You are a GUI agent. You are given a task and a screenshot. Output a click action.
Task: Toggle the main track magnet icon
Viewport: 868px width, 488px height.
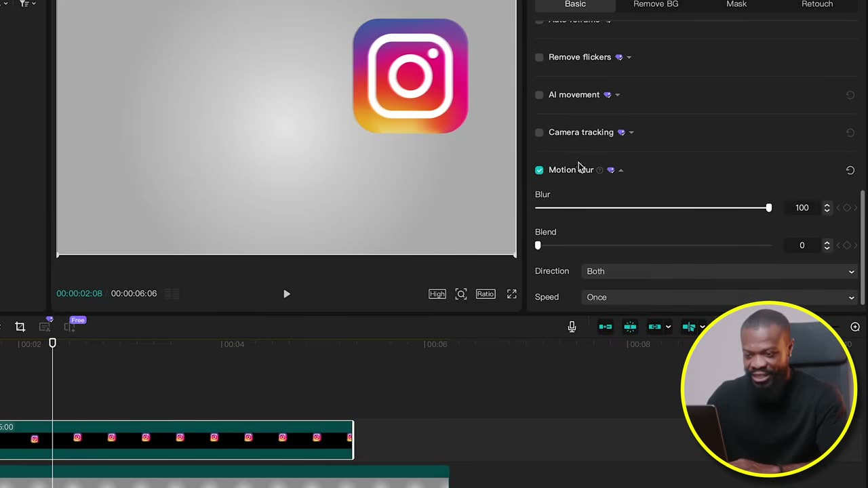606,327
